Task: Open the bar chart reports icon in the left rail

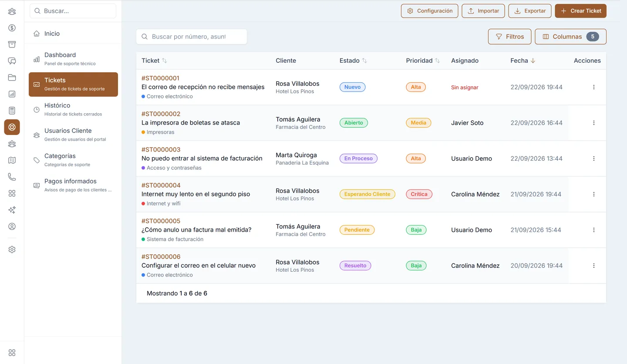Action: [12, 94]
